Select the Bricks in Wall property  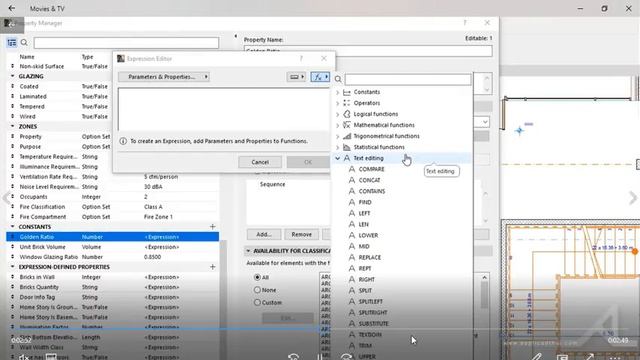pyautogui.click(x=113, y=277)
